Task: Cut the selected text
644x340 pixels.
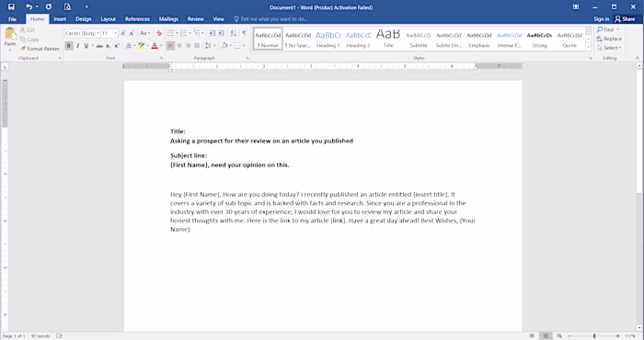Action: pos(27,30)
